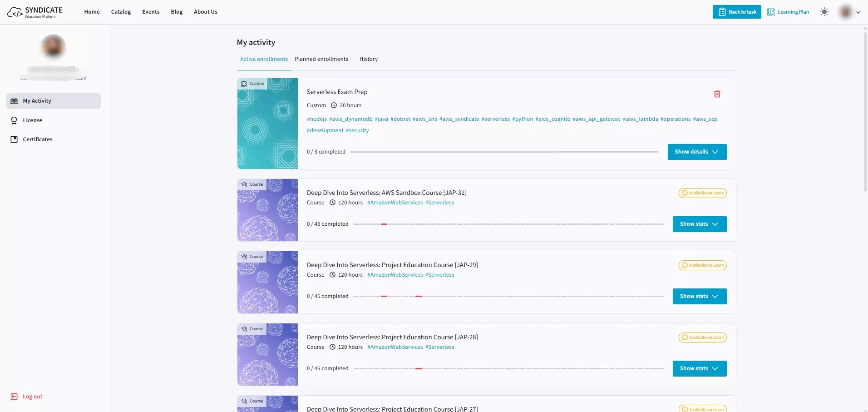Toggle the light/dark theme sun icon
Screen dimensions: 868x412
coord(824,12)
